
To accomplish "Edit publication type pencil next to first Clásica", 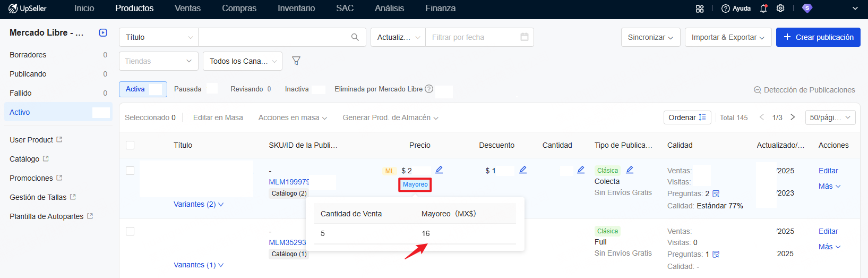I will click(x=630, y=170).
